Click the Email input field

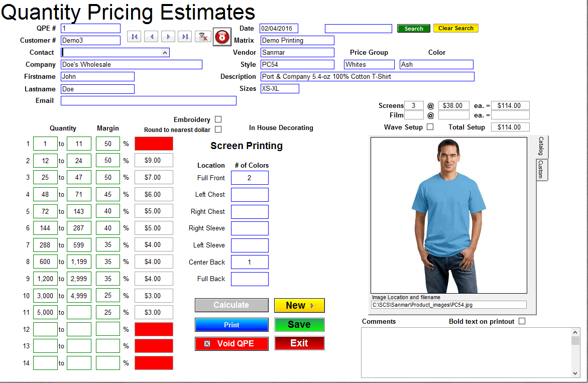click(x=148, y=101)
